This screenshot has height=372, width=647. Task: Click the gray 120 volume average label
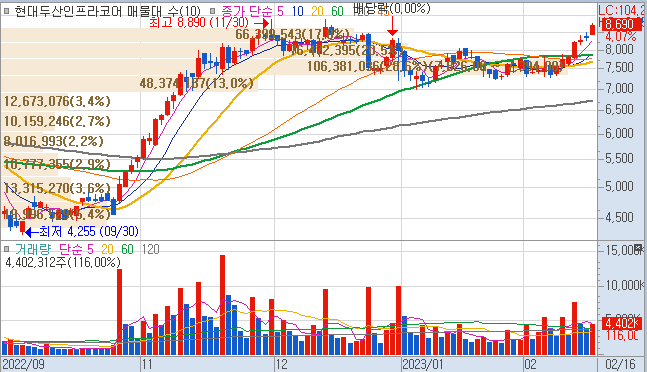150,249
